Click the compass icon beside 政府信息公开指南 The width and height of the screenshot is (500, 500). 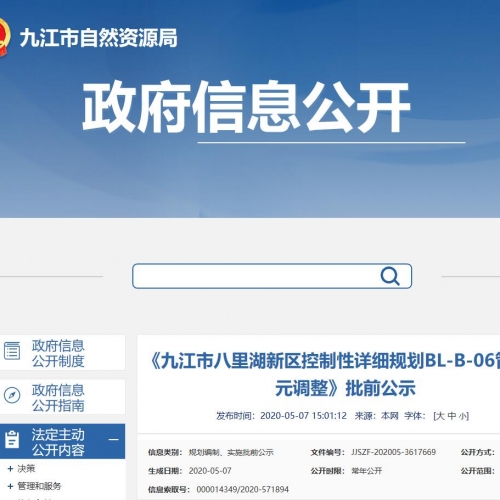tap(12, 395)
